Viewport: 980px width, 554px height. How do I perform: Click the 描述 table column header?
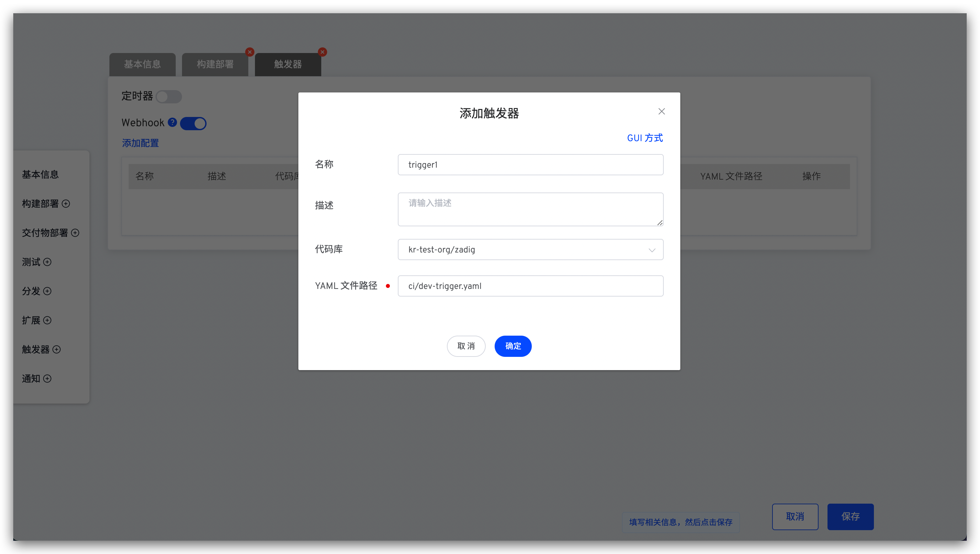(x=217, y=176)
